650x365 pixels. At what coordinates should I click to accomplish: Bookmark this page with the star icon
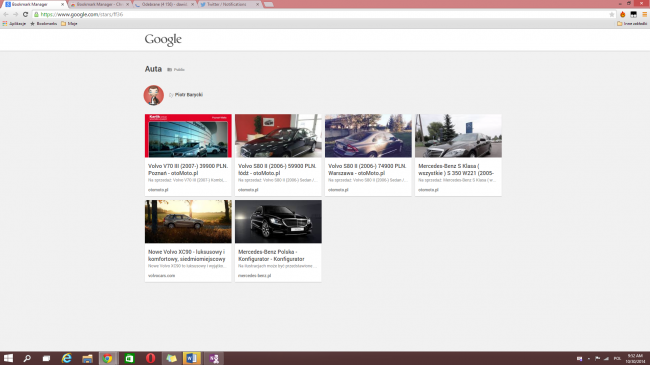(611, 14)
